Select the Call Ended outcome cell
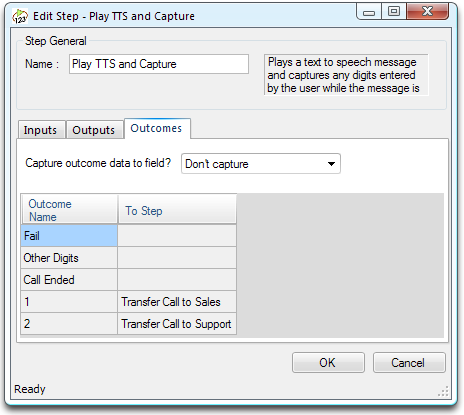464x415 pixels. (69, 280)
